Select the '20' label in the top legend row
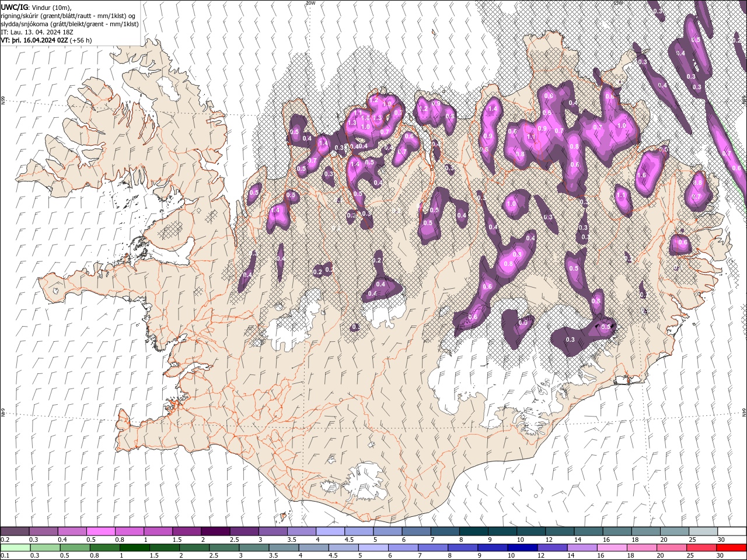 664,540
